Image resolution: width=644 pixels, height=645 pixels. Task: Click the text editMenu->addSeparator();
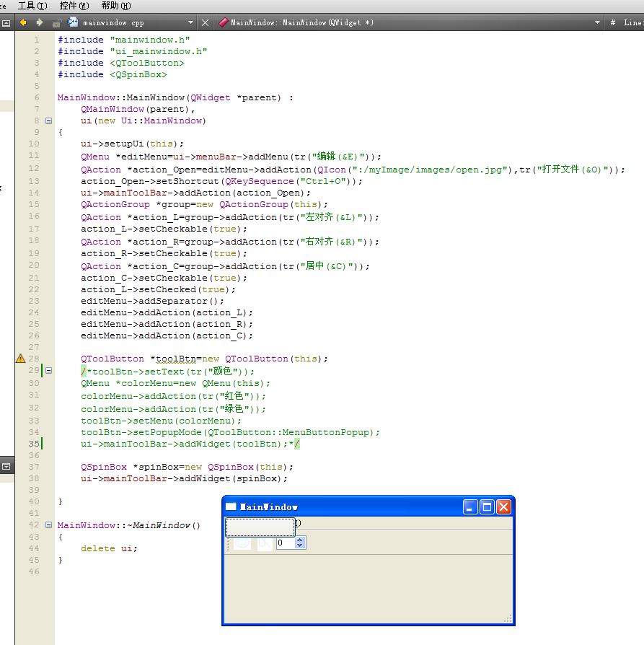pyautogui.click(x=152, y=301)
